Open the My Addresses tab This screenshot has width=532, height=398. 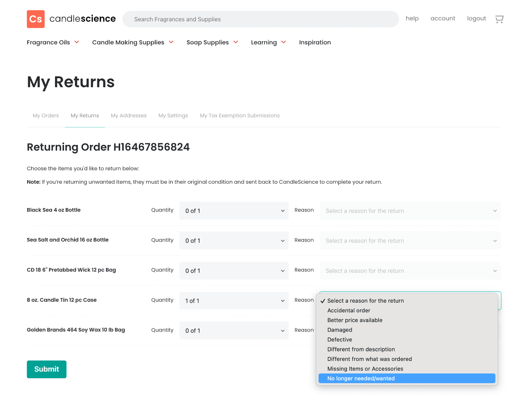[128, 115]
